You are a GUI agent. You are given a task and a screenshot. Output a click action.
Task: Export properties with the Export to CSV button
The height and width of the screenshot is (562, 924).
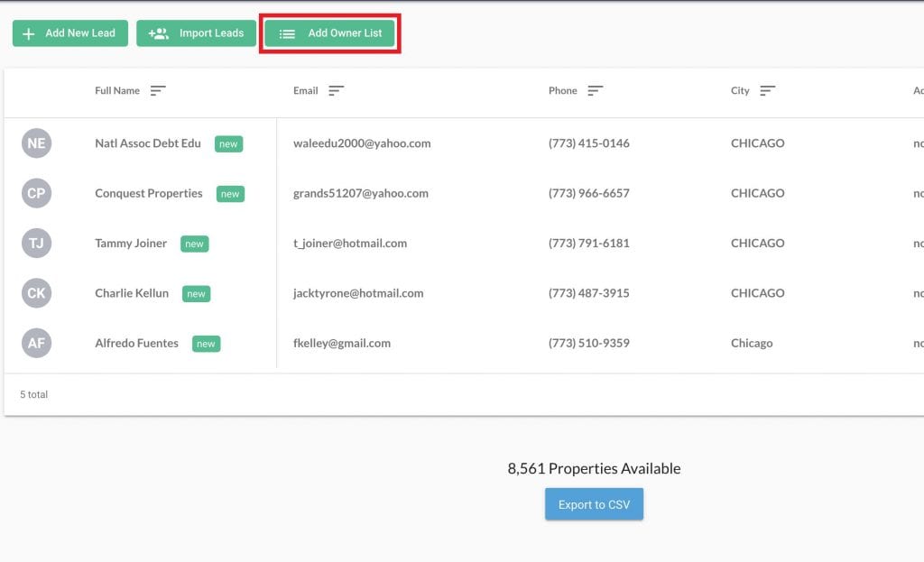[x=594, y=504]
